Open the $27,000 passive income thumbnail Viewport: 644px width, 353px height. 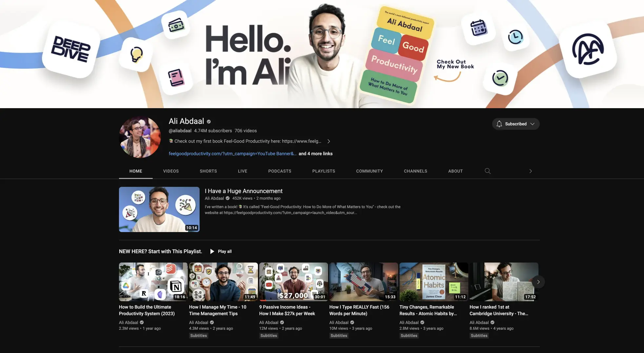click(293, 282)
